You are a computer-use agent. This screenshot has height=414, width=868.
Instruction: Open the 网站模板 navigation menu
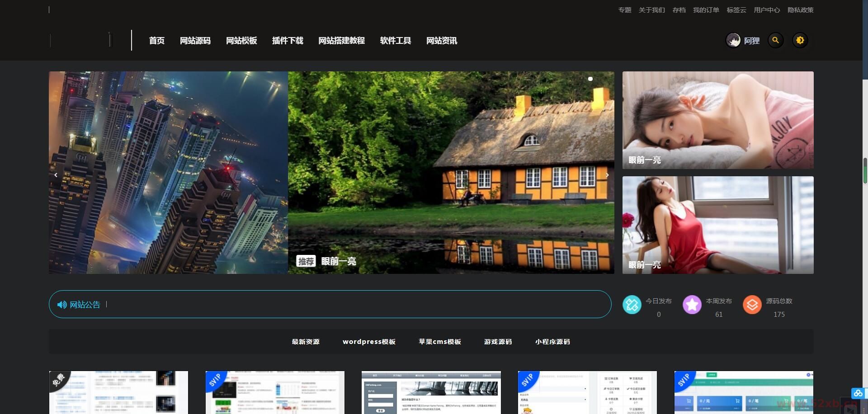click(241, 41)
